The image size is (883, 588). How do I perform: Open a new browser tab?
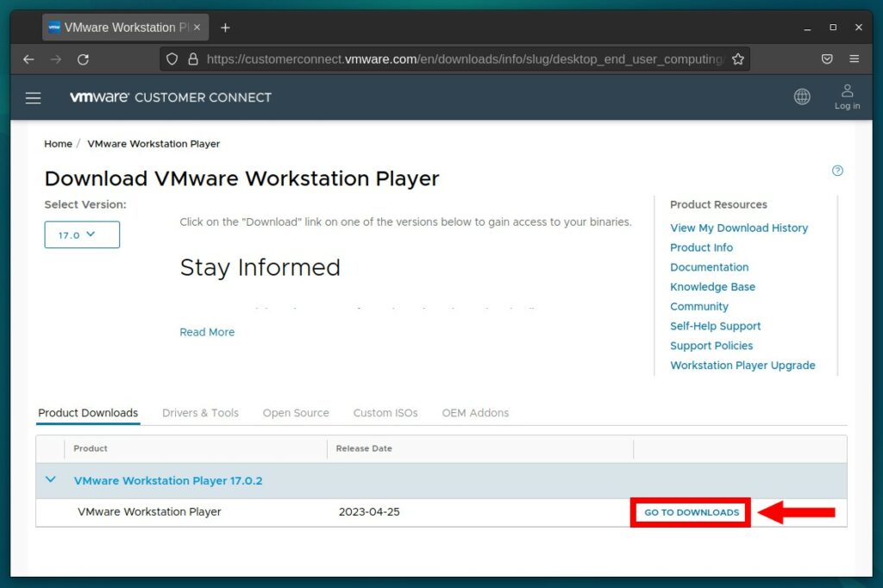pos(225,28)
